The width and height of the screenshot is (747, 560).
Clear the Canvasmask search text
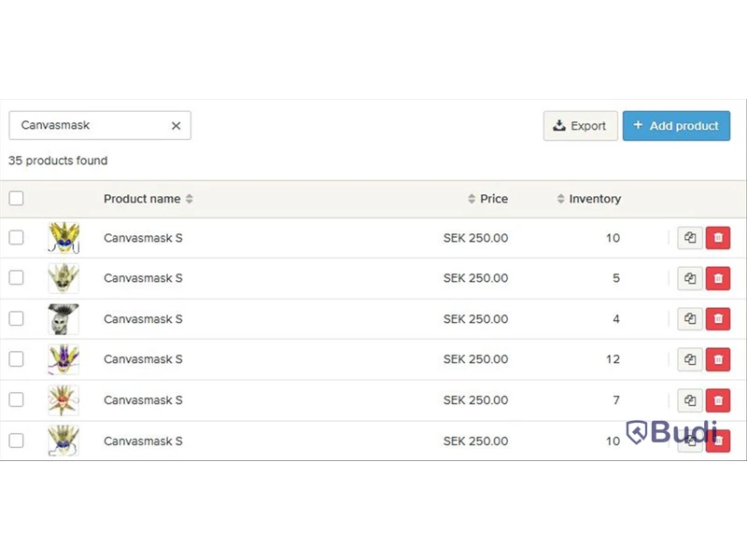click(176, 126)
